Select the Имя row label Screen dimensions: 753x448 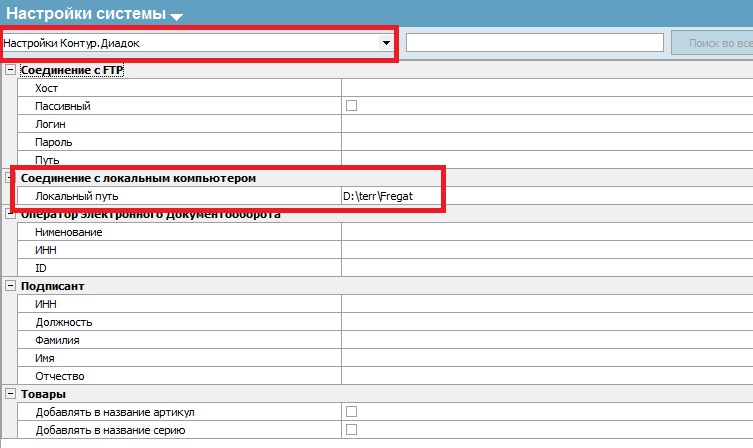[45, 358]
